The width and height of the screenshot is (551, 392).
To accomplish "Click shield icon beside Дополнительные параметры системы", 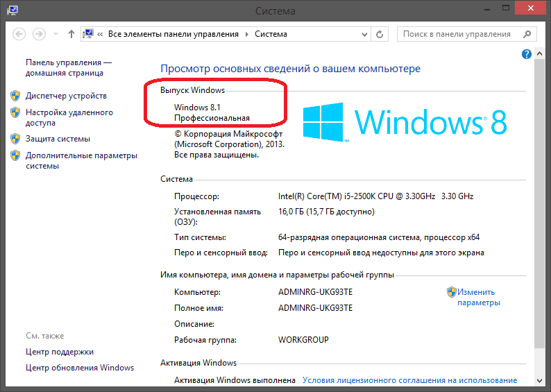I will 15,155.
